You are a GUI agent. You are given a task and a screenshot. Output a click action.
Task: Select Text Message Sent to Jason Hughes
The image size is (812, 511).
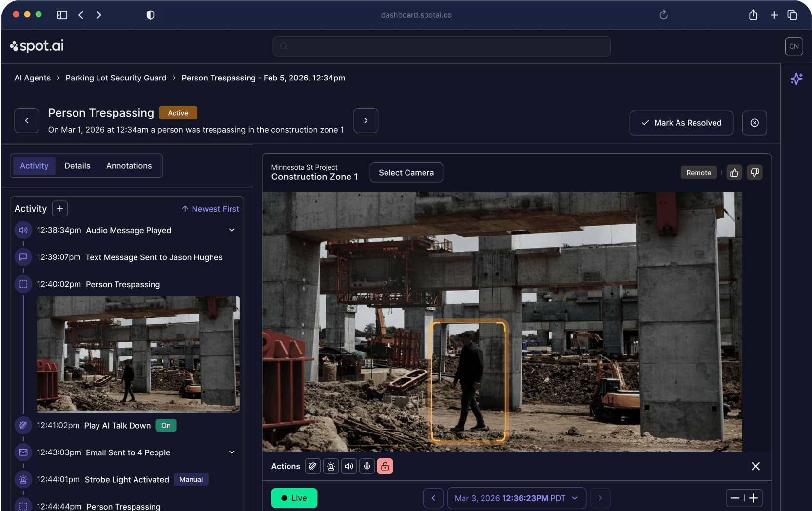click(x=154, y=257)
